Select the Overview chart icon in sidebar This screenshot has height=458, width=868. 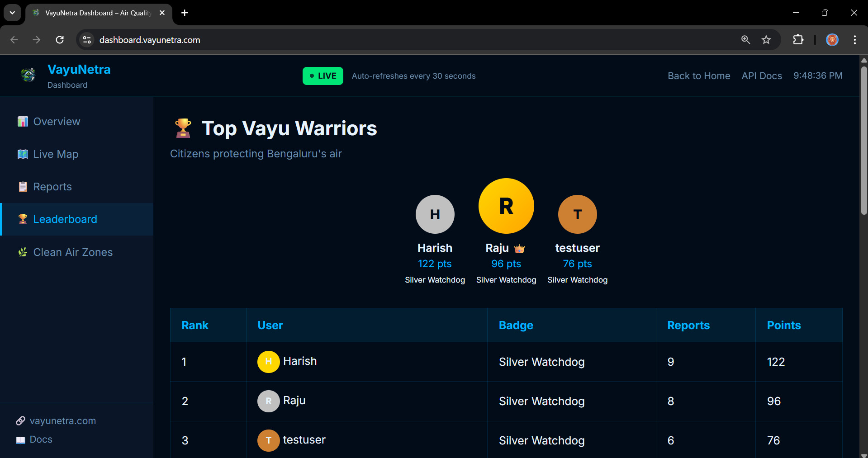point(23,121)
